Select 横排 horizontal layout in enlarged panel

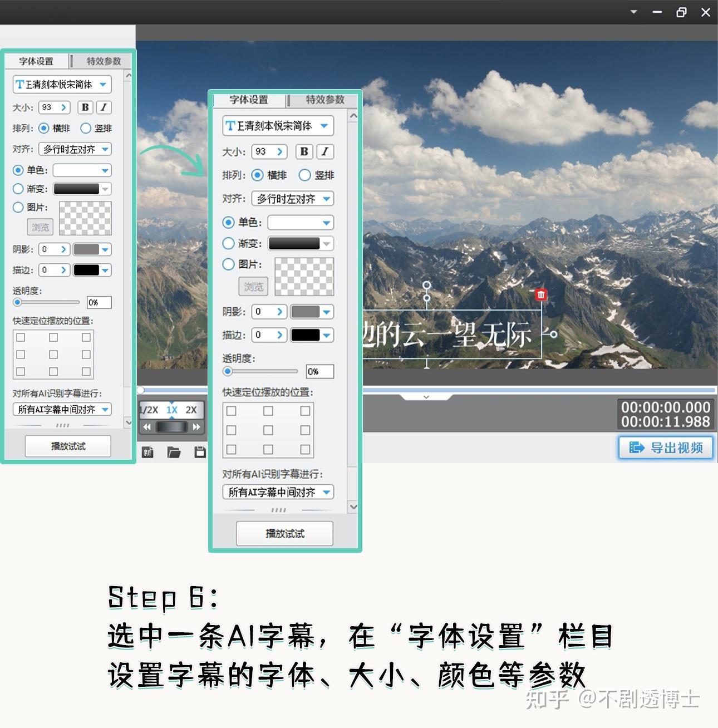pyautogui.click(x=257, y=175)
